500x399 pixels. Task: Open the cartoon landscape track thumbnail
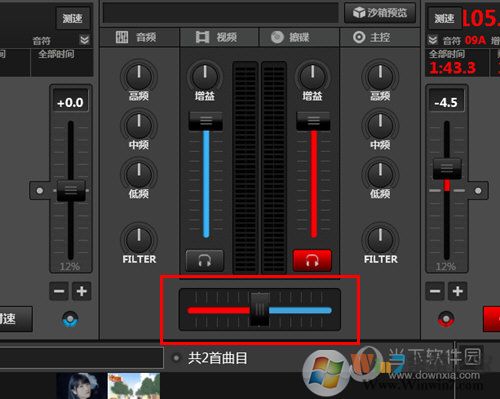click(134, 386)
